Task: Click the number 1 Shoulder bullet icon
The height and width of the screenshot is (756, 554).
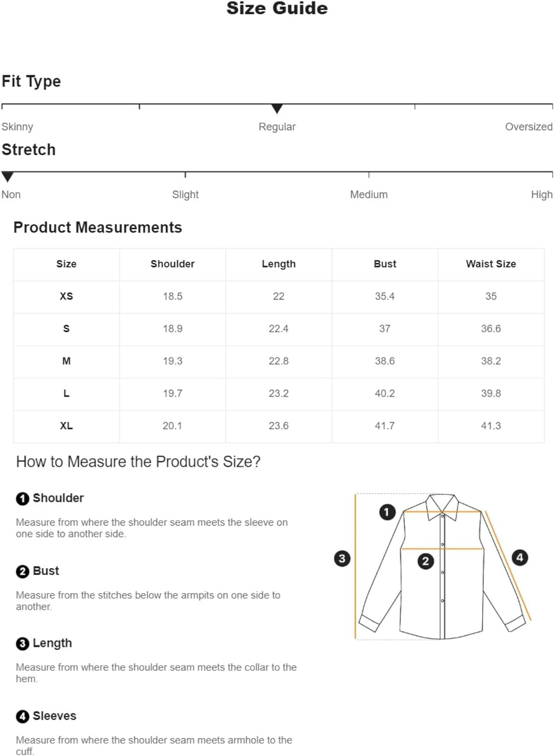Action: click(23, 498)
